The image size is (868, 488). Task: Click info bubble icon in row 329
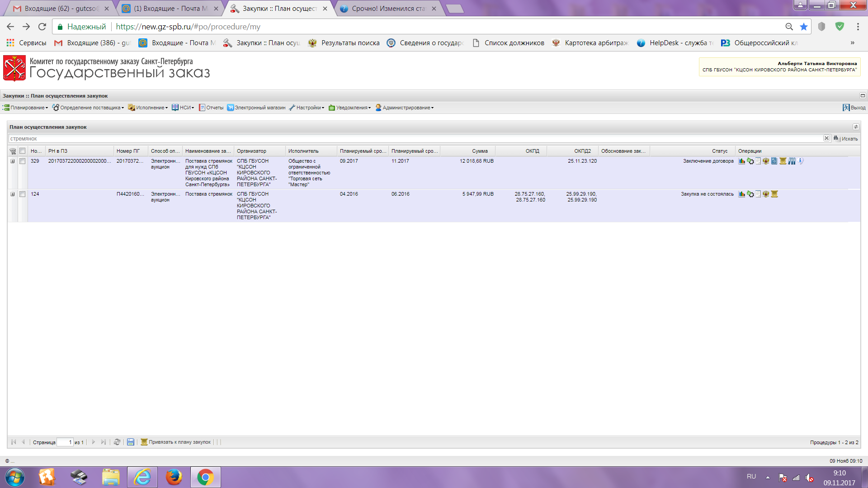[801, 161]
